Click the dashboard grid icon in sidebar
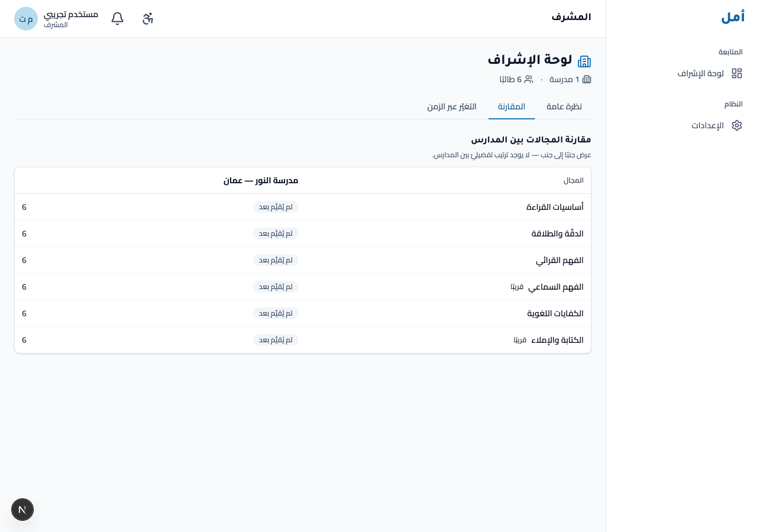Viewport: 757px width, 532px height. coord(737,73)
